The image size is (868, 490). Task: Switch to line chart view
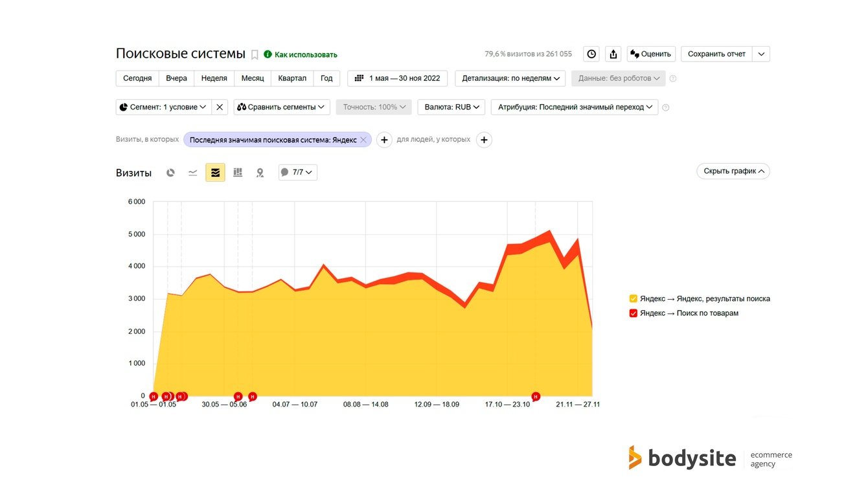tap(193, 173)
